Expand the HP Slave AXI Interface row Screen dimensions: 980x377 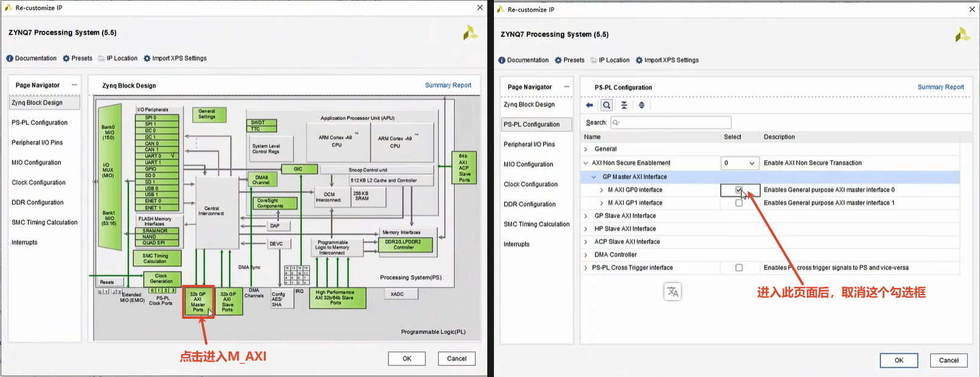(586, 229)
